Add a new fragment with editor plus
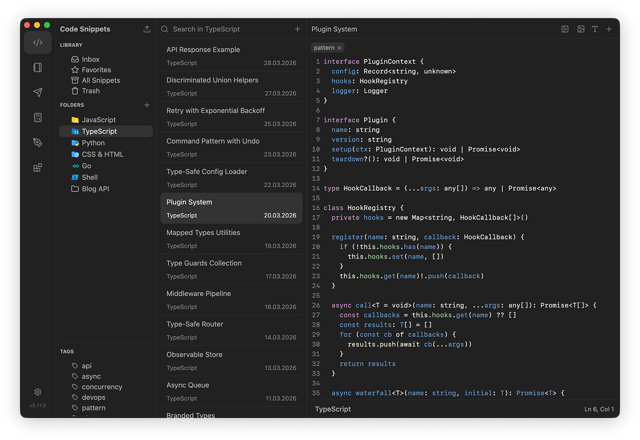 (609, 29)
